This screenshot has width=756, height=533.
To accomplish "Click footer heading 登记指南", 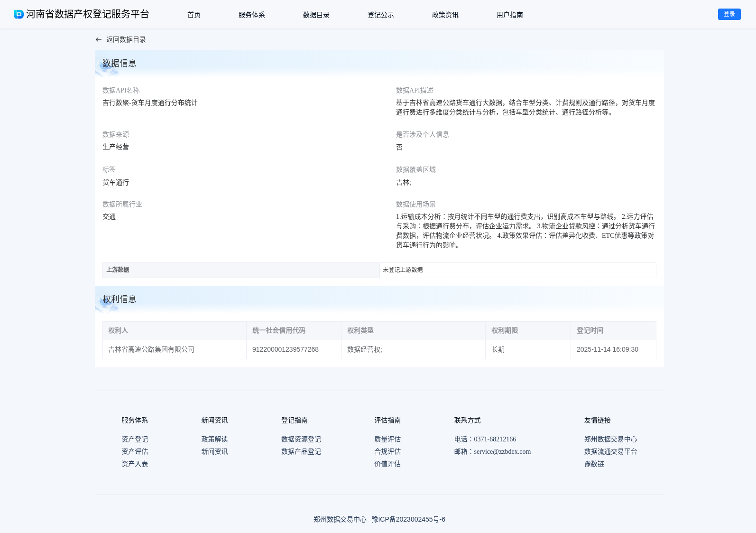I will (295, 420).
